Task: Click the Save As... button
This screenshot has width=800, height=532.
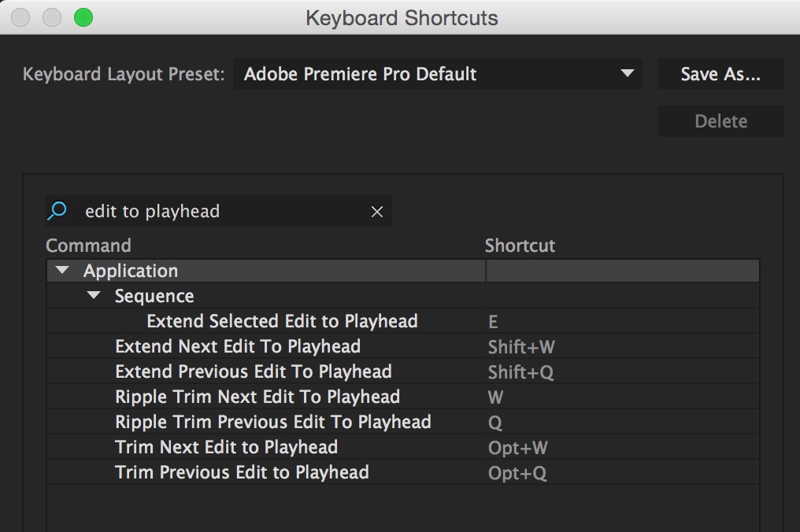Action: pos(720,74)
